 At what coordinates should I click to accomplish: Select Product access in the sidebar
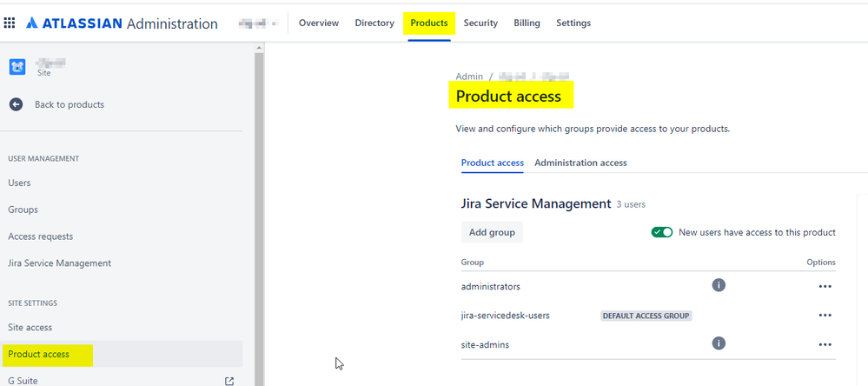point(122,354)
